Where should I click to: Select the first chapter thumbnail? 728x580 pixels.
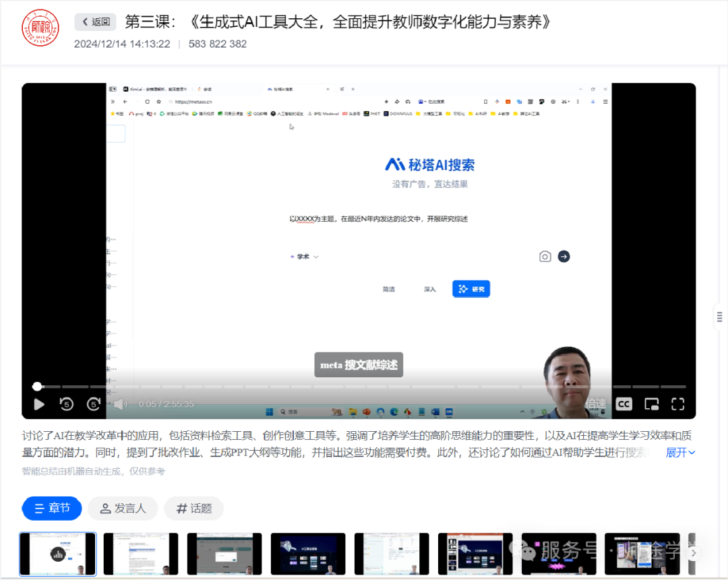coord(57,552)
